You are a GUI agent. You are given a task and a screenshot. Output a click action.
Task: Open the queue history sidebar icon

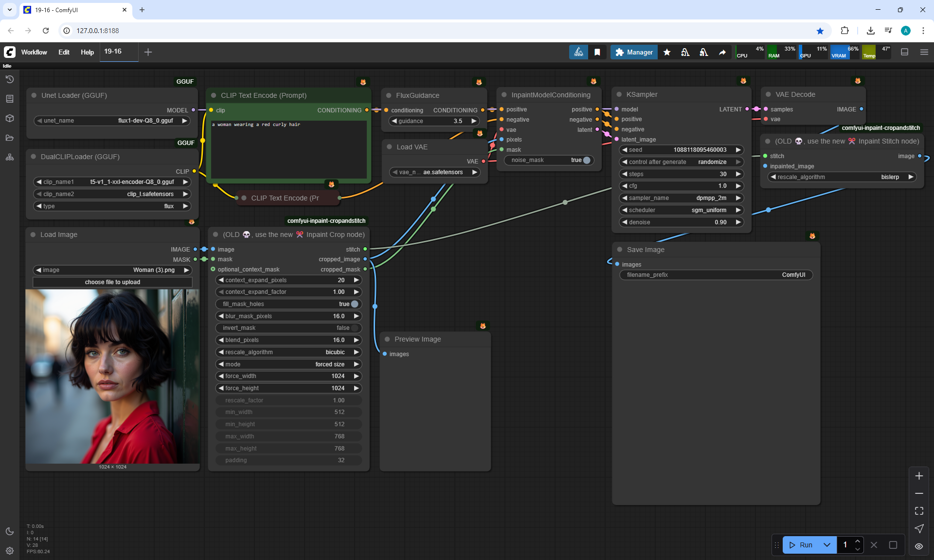(x=10, y=79)
